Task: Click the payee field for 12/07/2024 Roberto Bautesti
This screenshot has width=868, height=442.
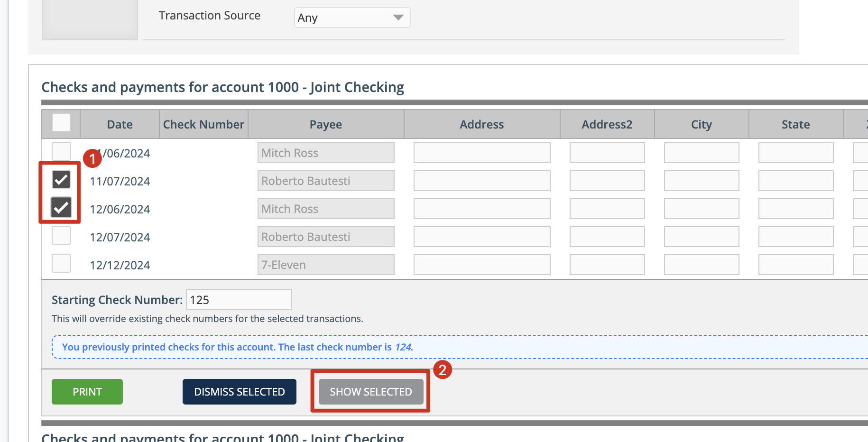Action: (326, 237)
